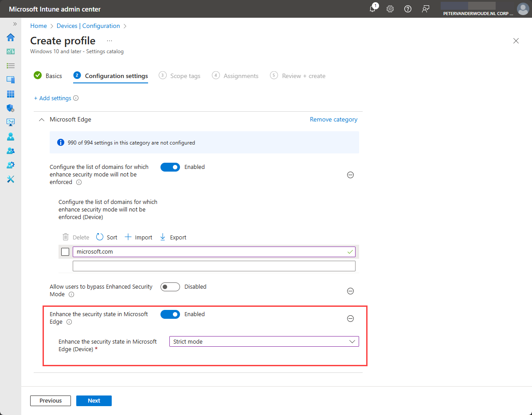Open portal settings gear icon
Image resolution: width=532 pixels, height=415 pixels.
tap(390, 9)
